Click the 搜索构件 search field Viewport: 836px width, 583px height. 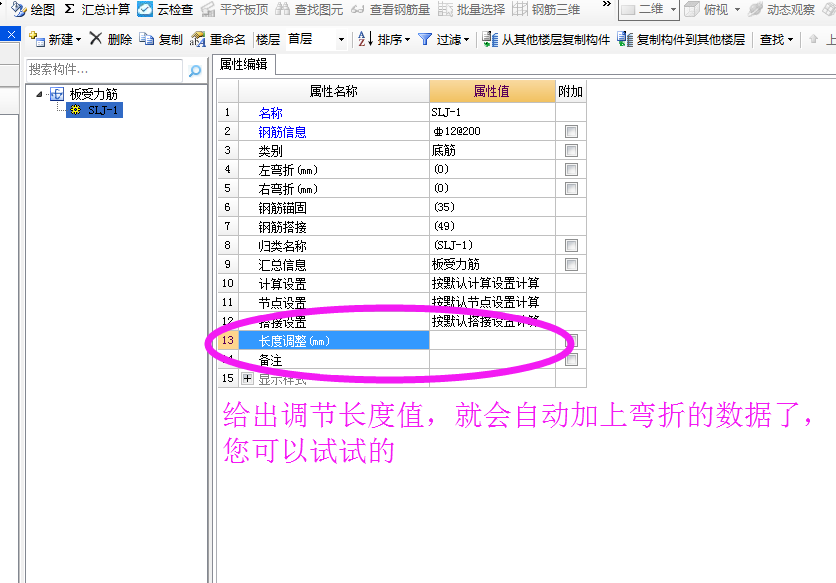(104, 70)
